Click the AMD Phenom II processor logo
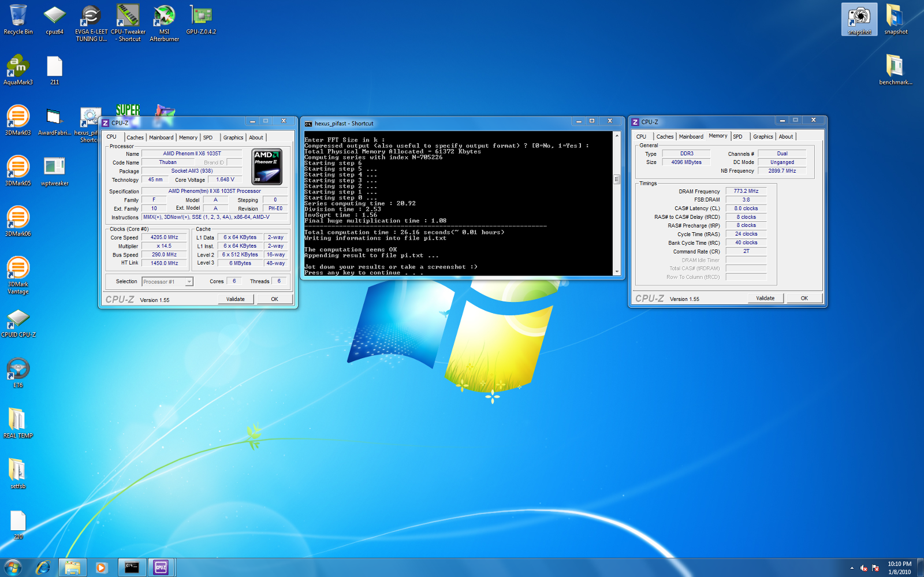This screenshot has width=924, height=577. click(267, 166)
